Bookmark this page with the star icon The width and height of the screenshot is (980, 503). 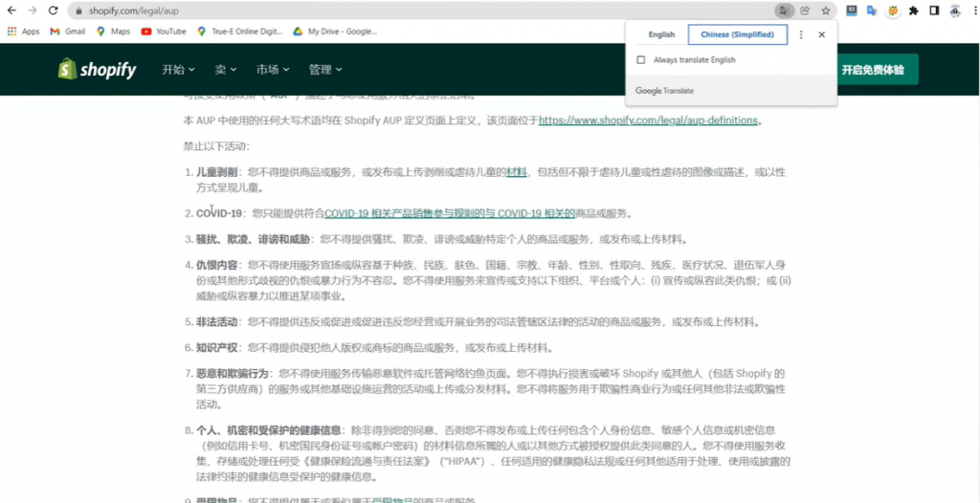pyautogui.click(x=825, y=11)
